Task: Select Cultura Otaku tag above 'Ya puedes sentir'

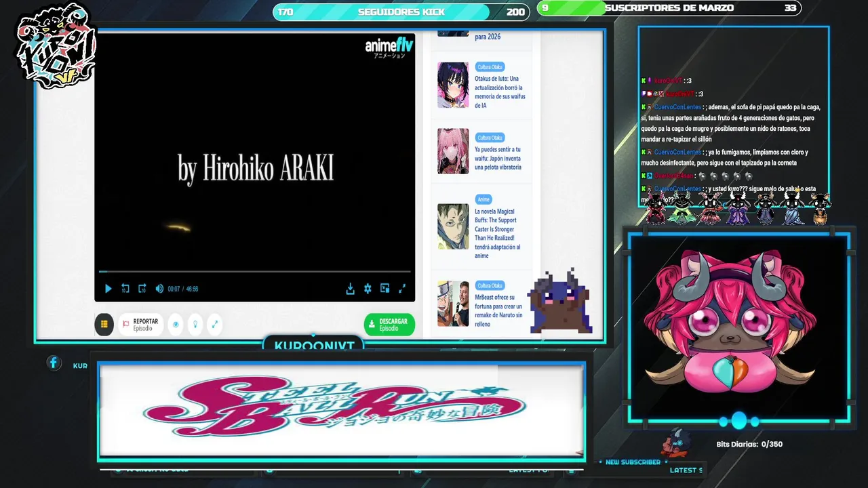Action: (x=490, y=138)
